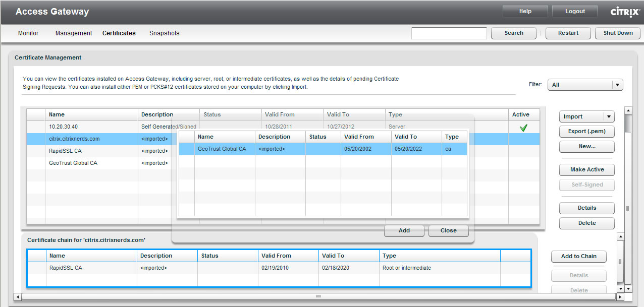Click horizontal scrollbar right arrow
The image size is (644, 307).
click(x=620, y=296)
